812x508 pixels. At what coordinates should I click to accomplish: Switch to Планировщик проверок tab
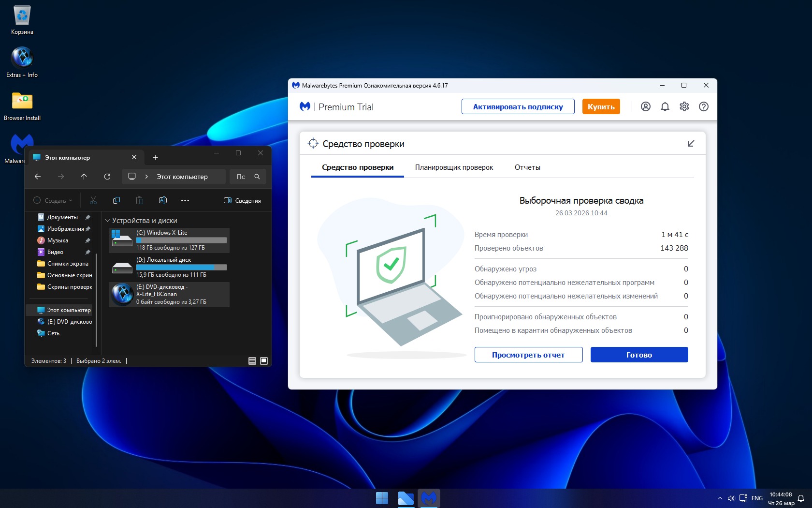click(454, 167)
